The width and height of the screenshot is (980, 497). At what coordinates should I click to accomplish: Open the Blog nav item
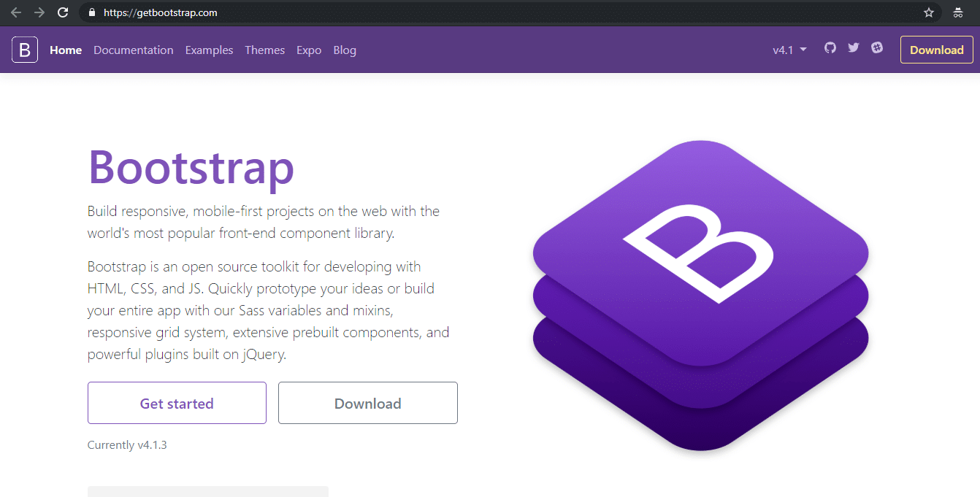(x=345, y=50)
